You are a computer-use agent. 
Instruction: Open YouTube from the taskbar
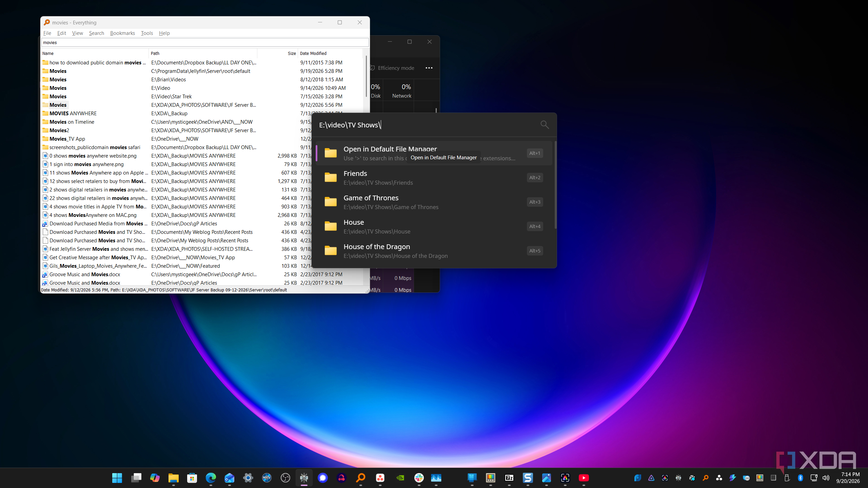pos(584,478)
